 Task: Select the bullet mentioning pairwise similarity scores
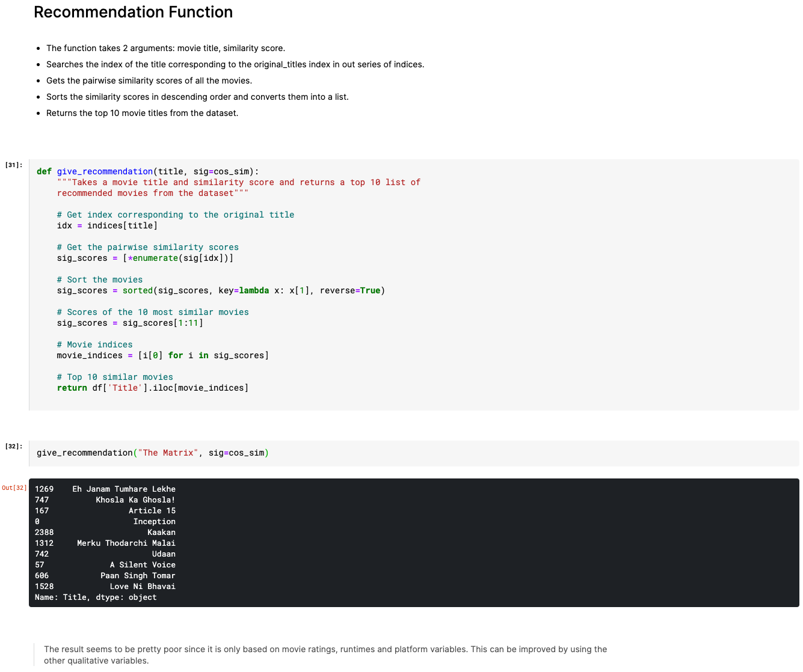pyautogui.click(x=149, y=80)
